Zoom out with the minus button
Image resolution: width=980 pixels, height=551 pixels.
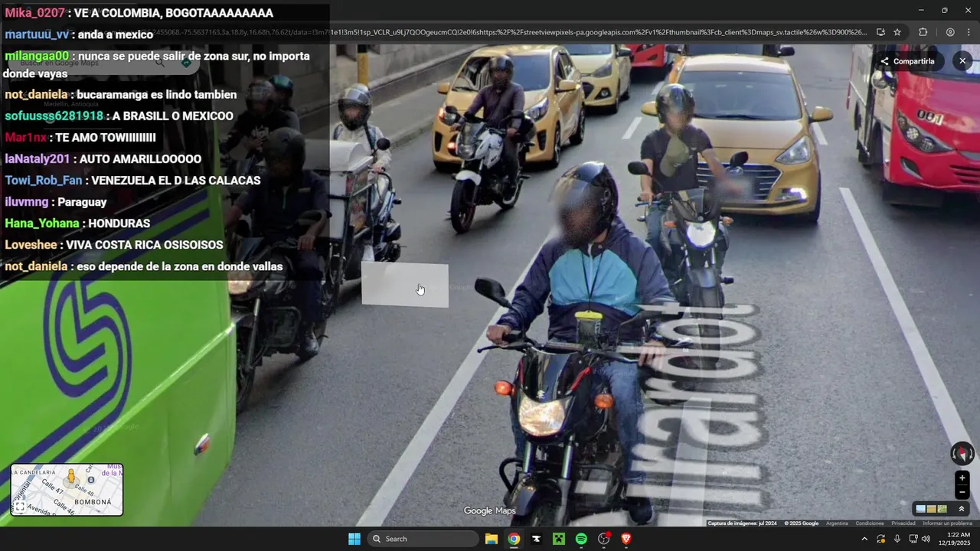point(962,492)
